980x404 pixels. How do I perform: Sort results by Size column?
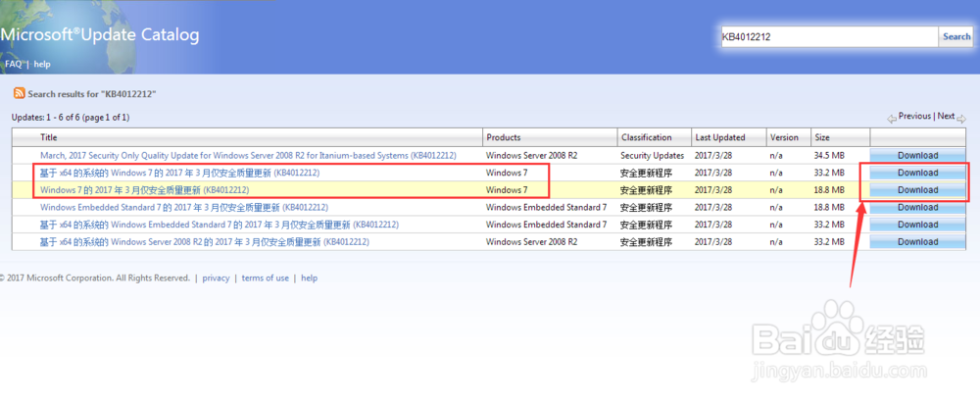[x=822, y=137]
